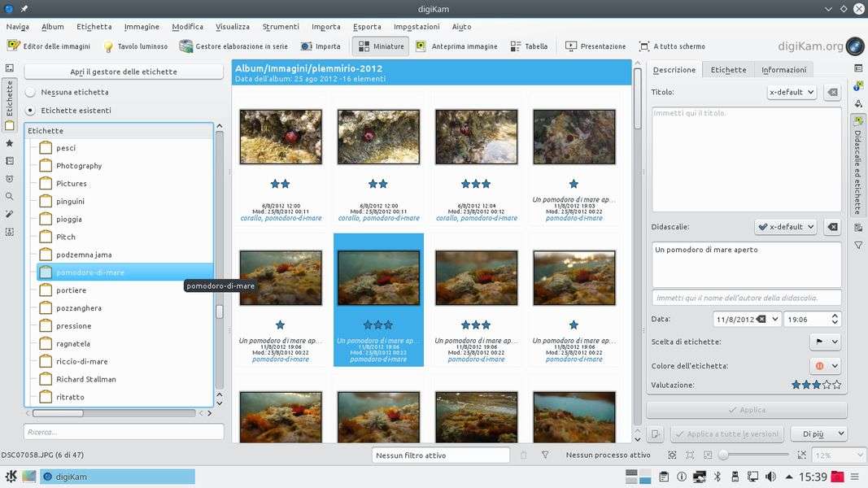Expand the Colore dell'etichetta dropdown

pyautogui.click(x=824, y=366)
